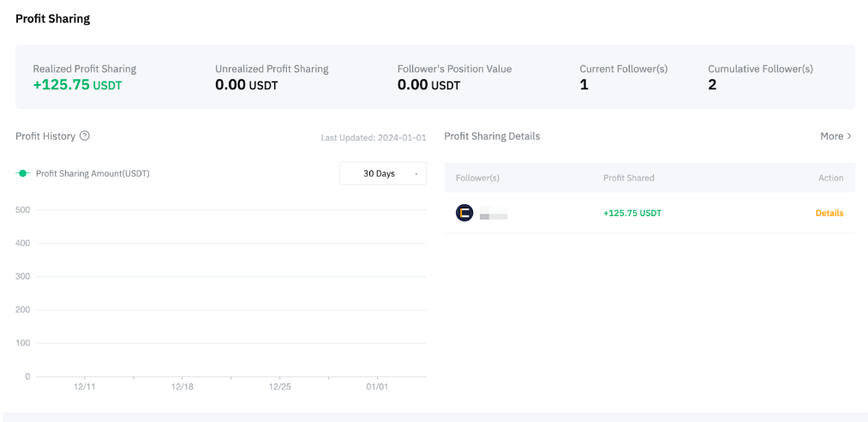Click the Profit Sharing Details heading
The width and height of the screenshot is (868, 422).
[492, 136]
